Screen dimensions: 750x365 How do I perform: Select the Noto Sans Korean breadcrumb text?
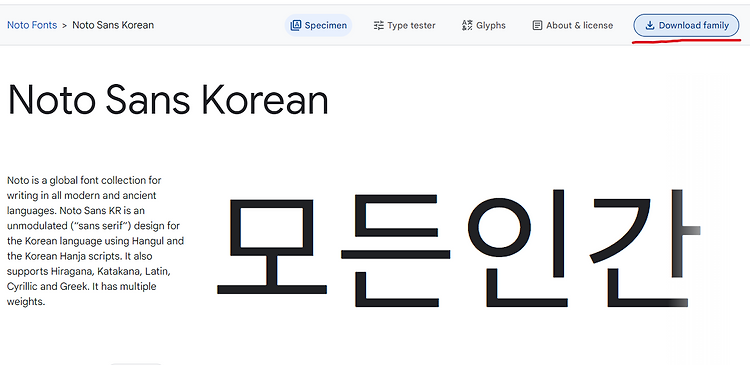[113, 25]
